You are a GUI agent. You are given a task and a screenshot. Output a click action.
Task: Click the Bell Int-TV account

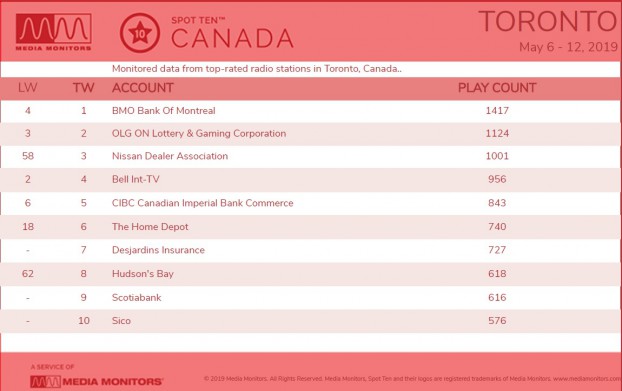click(x=136, y=179)
